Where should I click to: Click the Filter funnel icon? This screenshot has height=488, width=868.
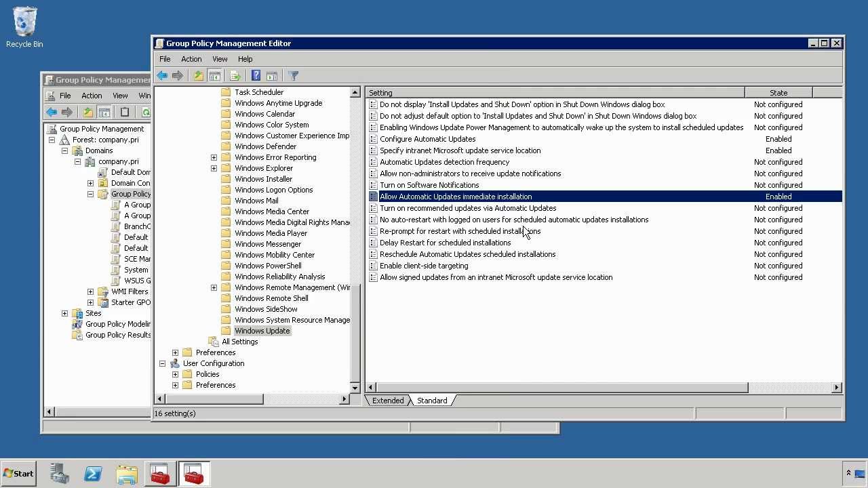click(x=294, y=76)
